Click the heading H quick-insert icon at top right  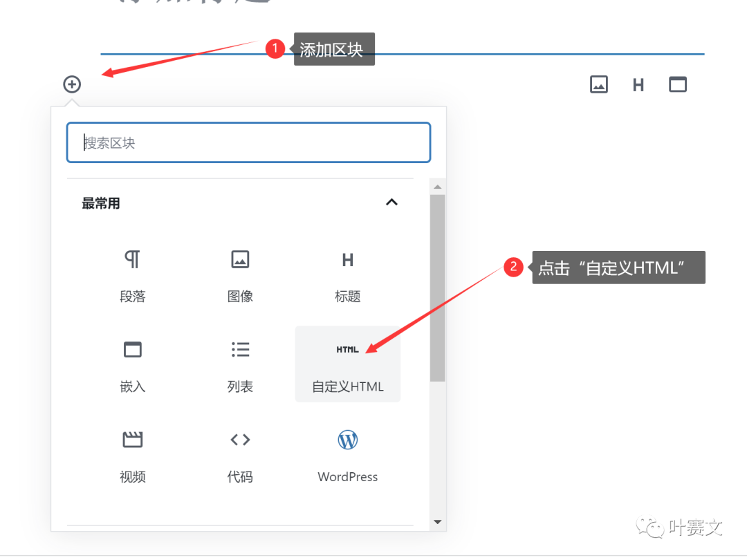(638, 84)
